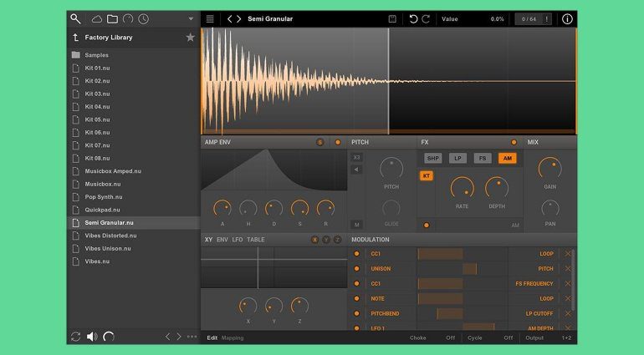Toggle the FX section power button
The height and width of the screenshot is (355, 644).
(514, 142)
